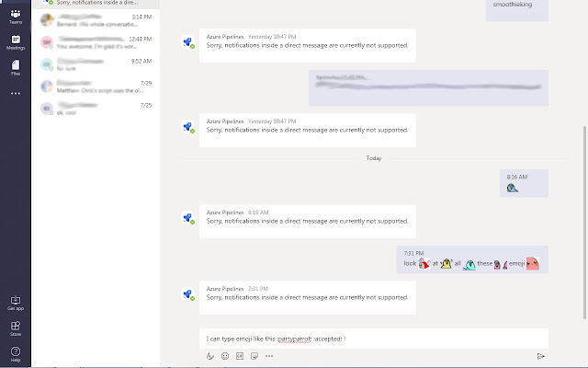
Task: Click 'Azure Pipelines' name on 8:16 AM message
Action: point(225,213)
